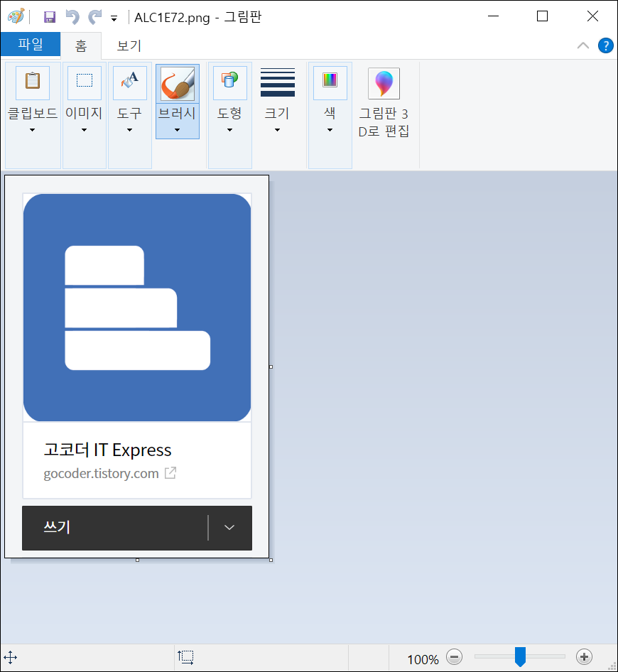Viewport: 618px width, 672px height.
Task: Undo the last action
Action: click(x=72, y=17)
